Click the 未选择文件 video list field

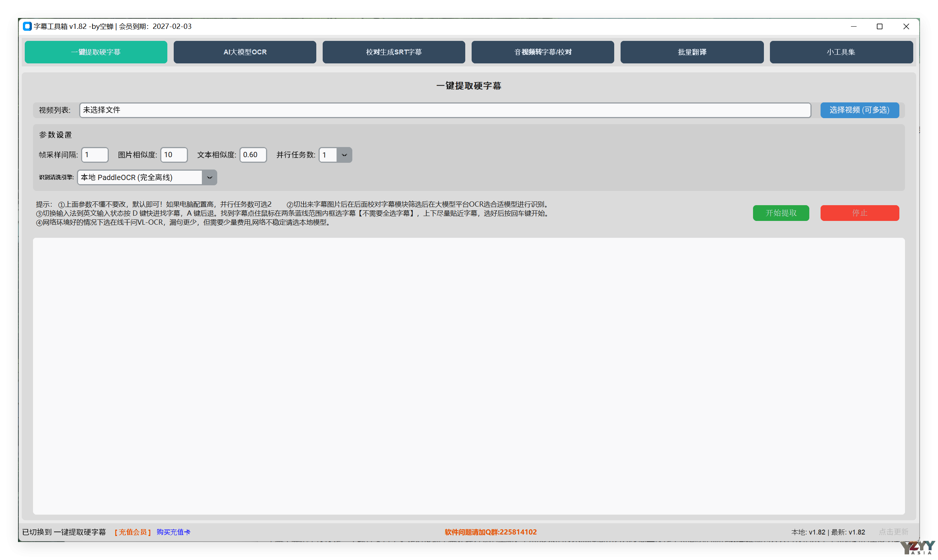[x=445, y=110]
